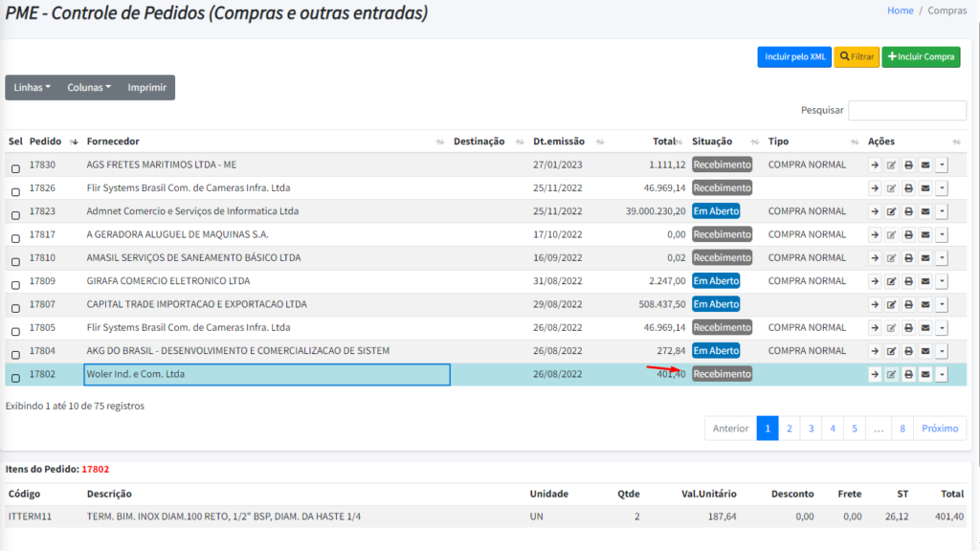Print order 17802 with the printer icon
This screenshot has height=551, width=980.
pyautogui.click(x=908, y=374)
